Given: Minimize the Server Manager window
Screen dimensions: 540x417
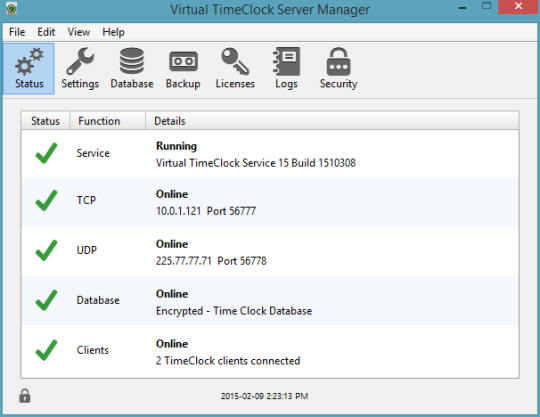Looking at the screenshot, I should point(463,8).
